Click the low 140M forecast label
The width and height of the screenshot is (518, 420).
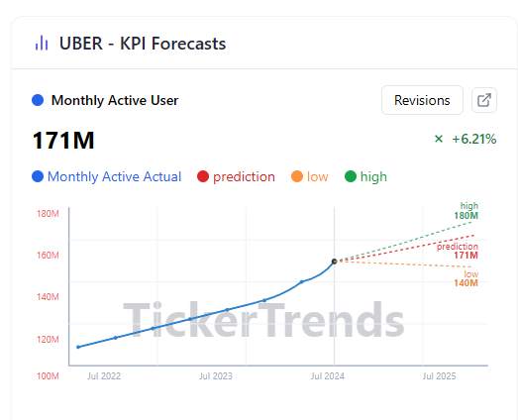(x=466, y=278)
